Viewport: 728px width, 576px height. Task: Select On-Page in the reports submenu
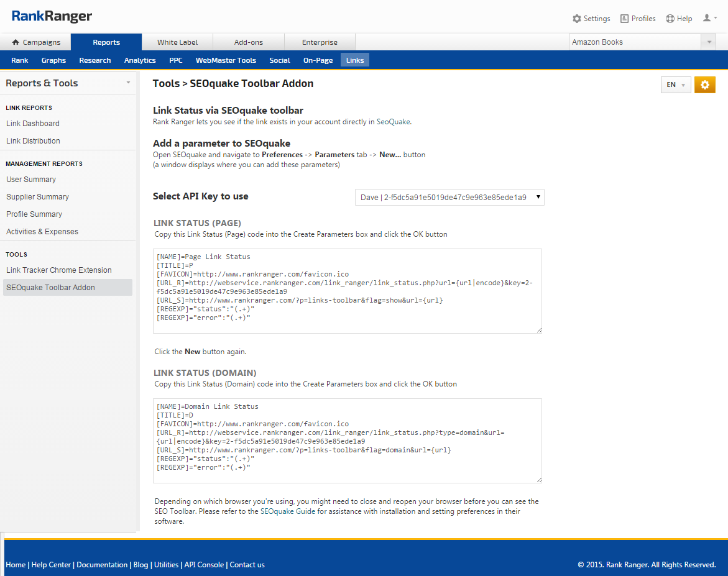pos(318,60)
